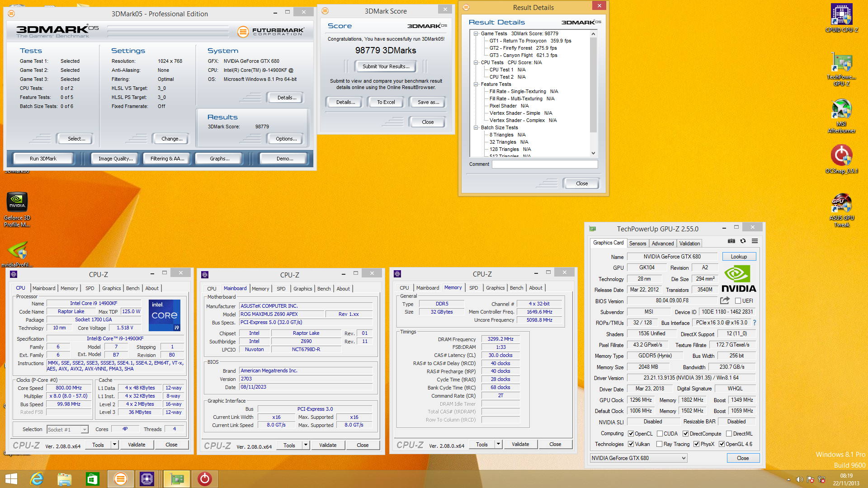
Task: Click the Result Details scrollbar up arrow
Action: [x=594, y=34]
